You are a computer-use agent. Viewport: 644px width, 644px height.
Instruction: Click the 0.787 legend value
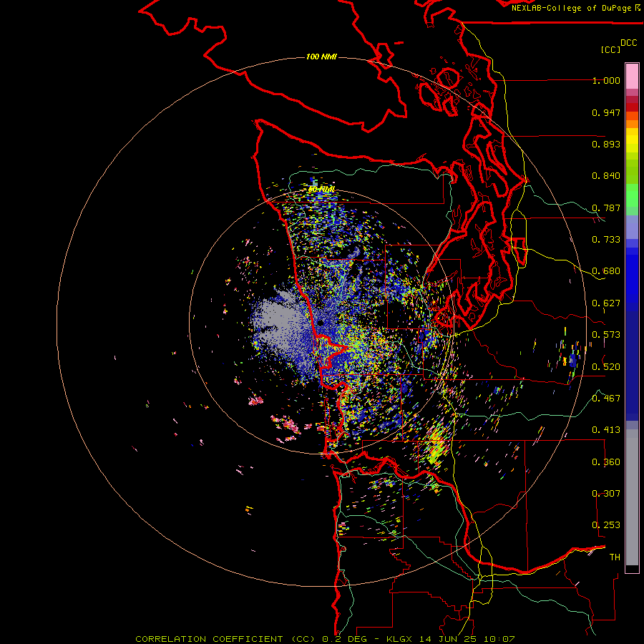tap(606, 208)
